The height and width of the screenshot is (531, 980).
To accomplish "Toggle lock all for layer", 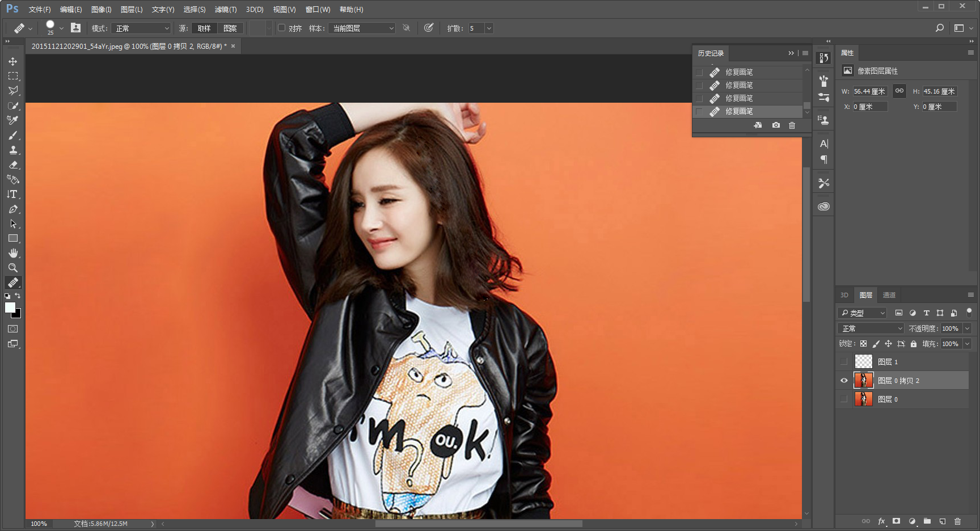I will [x=913, y=344].
